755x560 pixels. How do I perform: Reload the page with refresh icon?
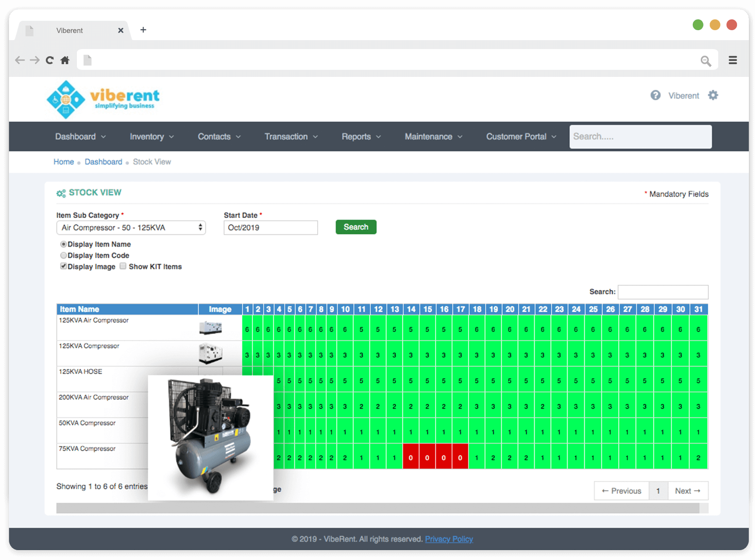pyautogui.click(x=50, y=60)
